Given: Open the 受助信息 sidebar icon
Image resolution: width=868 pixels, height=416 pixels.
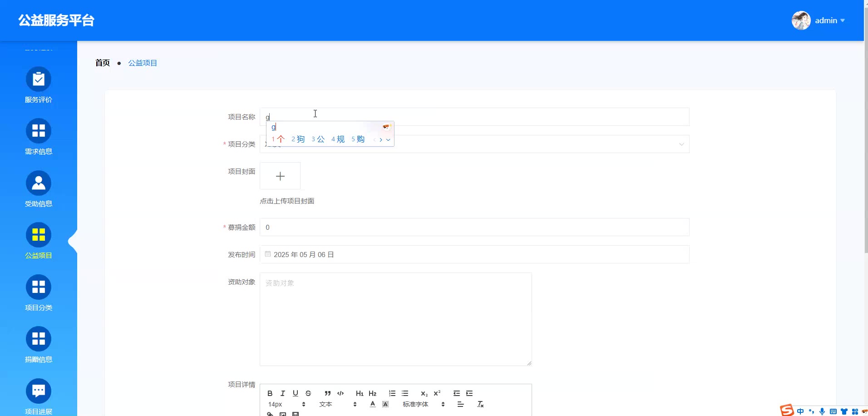Looking at the screenshot, I should pos(39,183).
